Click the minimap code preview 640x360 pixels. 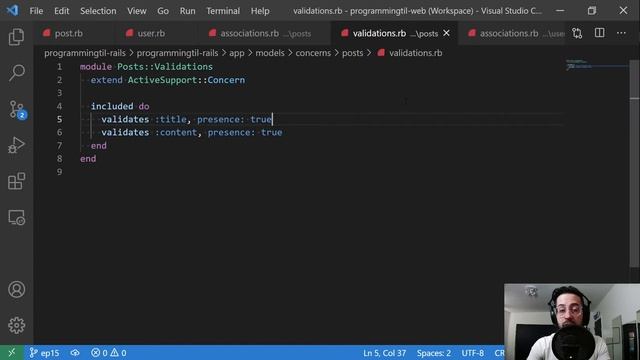[597, 64]
